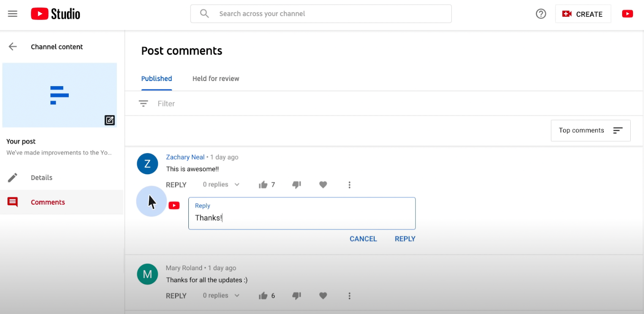This screenshot has height=314, width=644.
Task: Open Details in the left sidebar
Action: [41, 178]
